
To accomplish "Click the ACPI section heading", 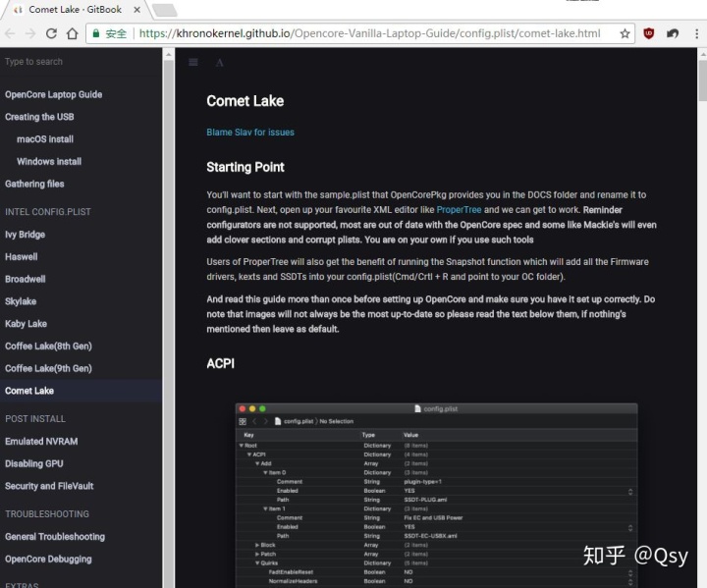I will coord(221,363).
